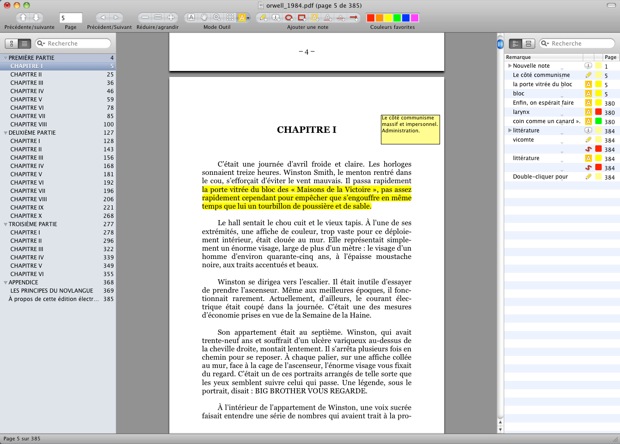This screenshot has height=444, width=620.
Task: Select the 'larynx' note row
Action: pyautogui.click(x=561, y=112)
